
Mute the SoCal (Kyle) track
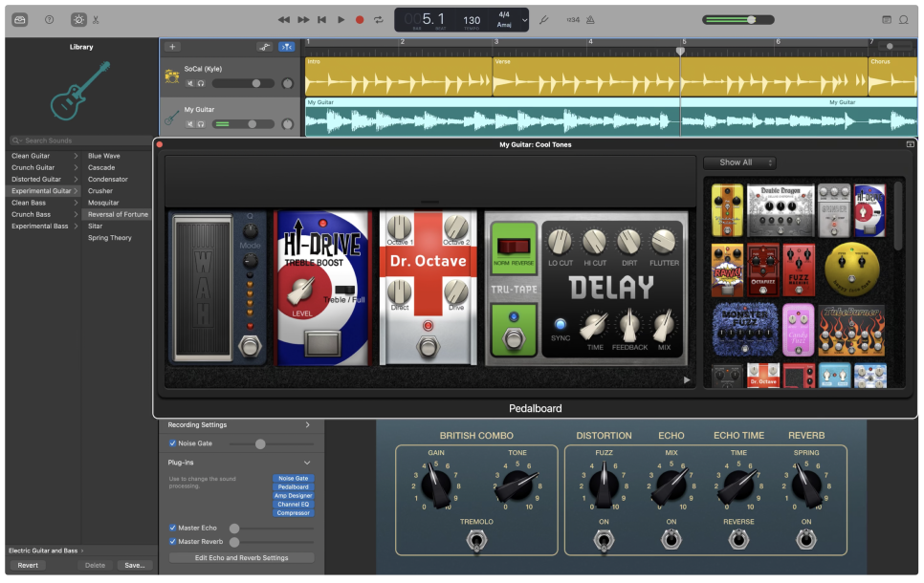click(x=190, y=83)
